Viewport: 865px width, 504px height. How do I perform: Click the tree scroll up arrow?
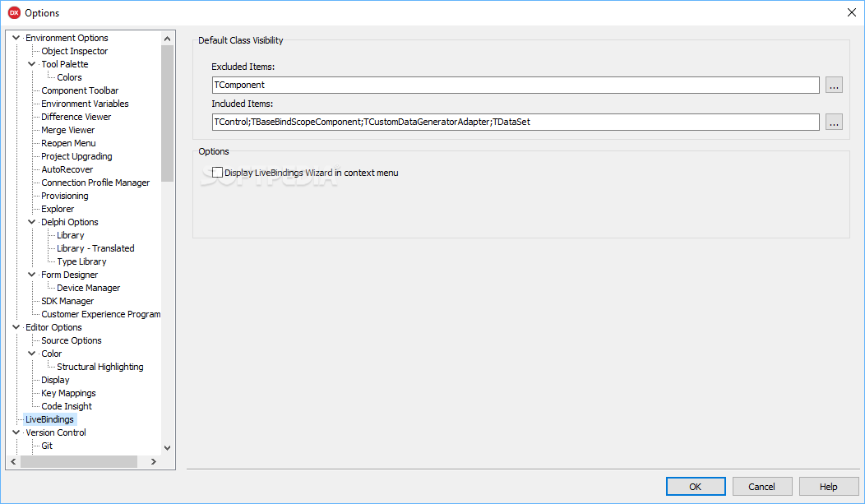[x=167, y=38]
